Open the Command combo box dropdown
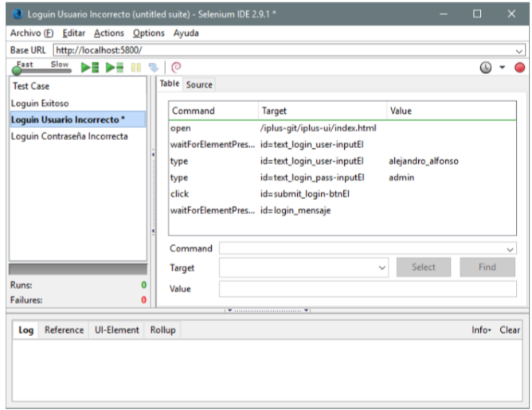Image resolution: width=532 pixels, height=410 pixels. [x=510, y=249]
